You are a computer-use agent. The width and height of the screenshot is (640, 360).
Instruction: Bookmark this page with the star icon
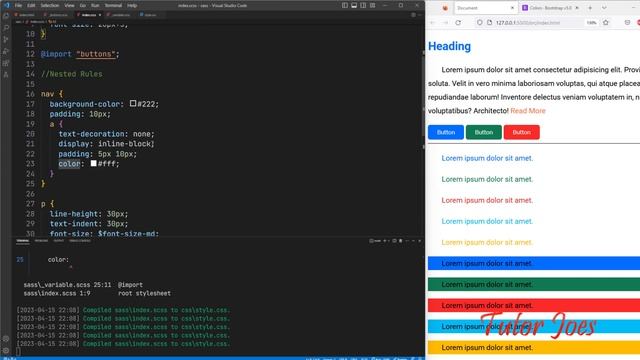point(606,23)
